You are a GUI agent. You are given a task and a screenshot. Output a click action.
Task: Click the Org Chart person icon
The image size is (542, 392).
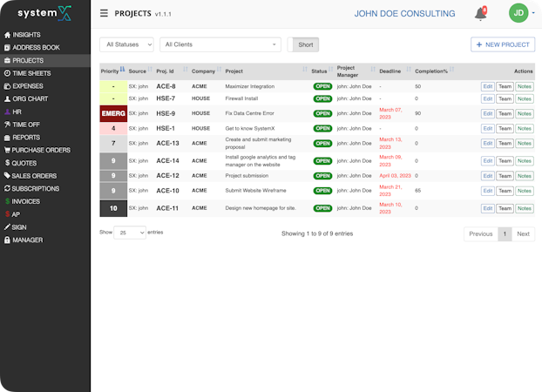pos(7,98)
